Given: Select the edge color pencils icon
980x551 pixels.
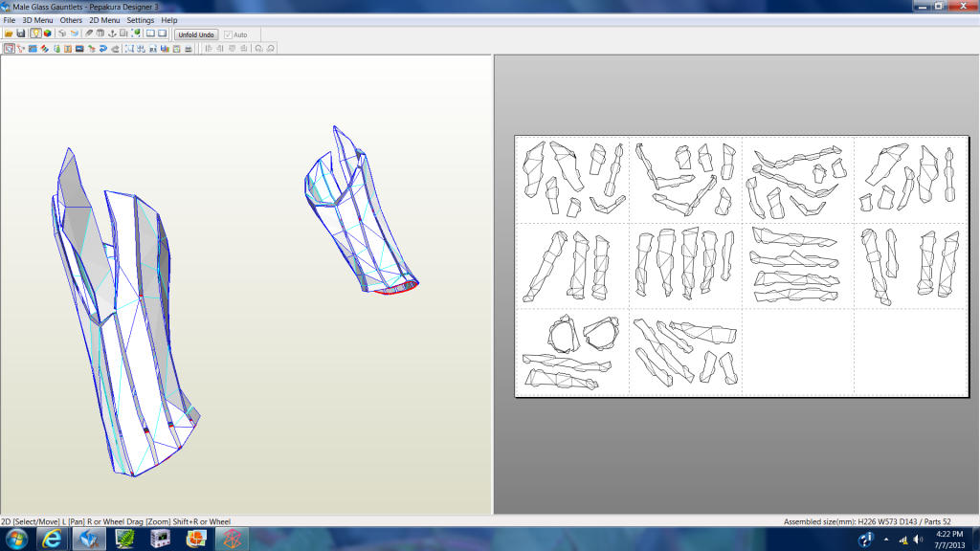Looking at the screenshot, I should point(44,48).
